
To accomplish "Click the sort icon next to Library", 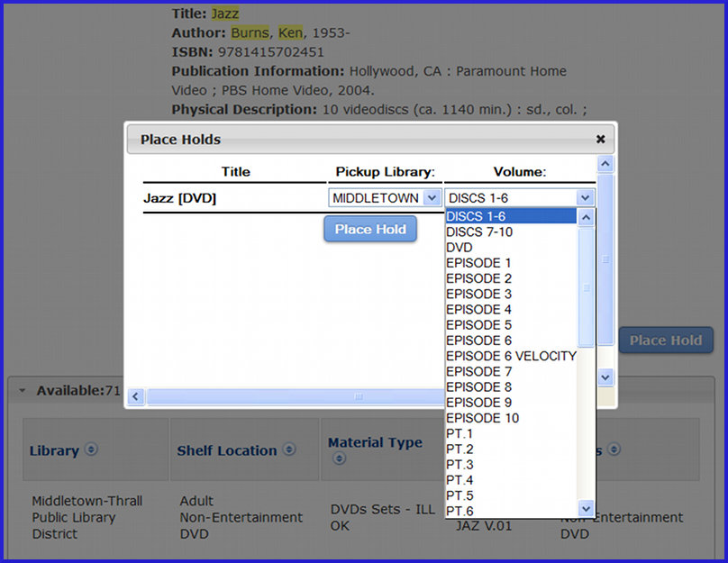I will coord(92,449).
